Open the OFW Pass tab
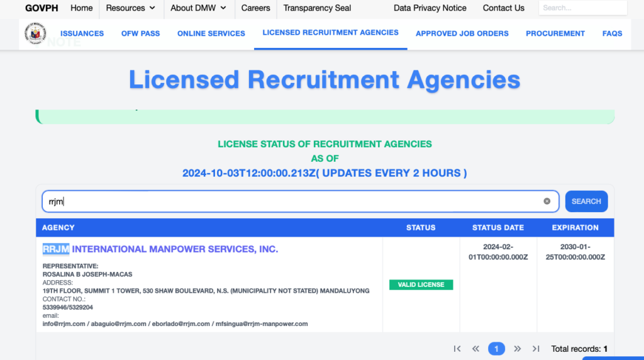This screenshot has width=644, height=360. (140, 34)
